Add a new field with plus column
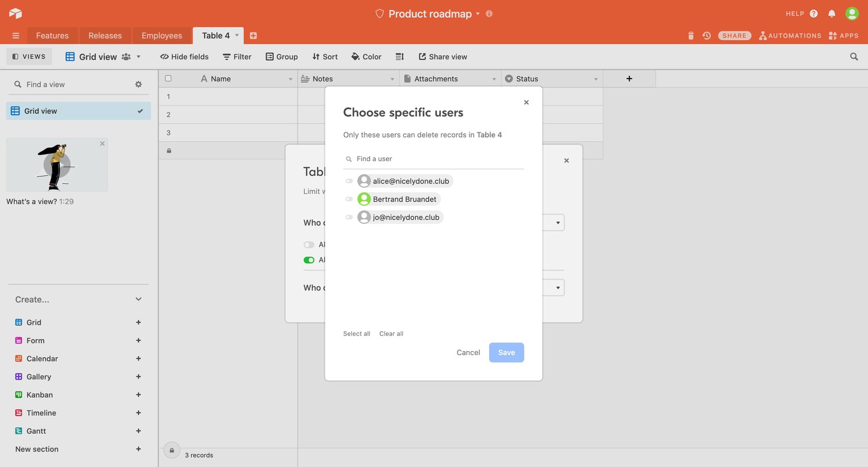This screenshot has width=868, height=467. (629, 79)
